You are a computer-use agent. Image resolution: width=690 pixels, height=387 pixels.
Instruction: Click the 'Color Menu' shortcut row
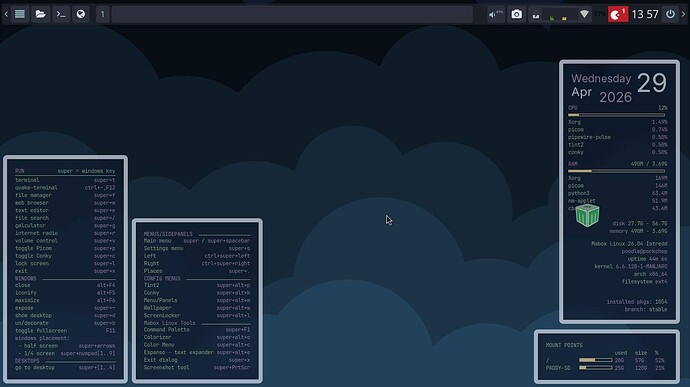[x=197, y=345]
